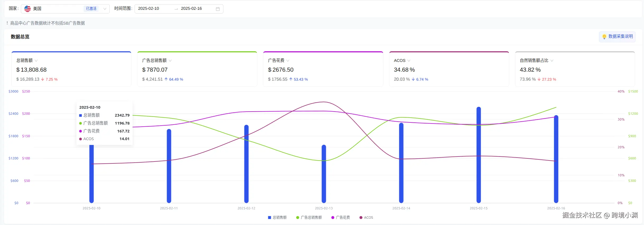Click the down arrow next to 27.23 %
Screen dimensions: 644x225
539,79
